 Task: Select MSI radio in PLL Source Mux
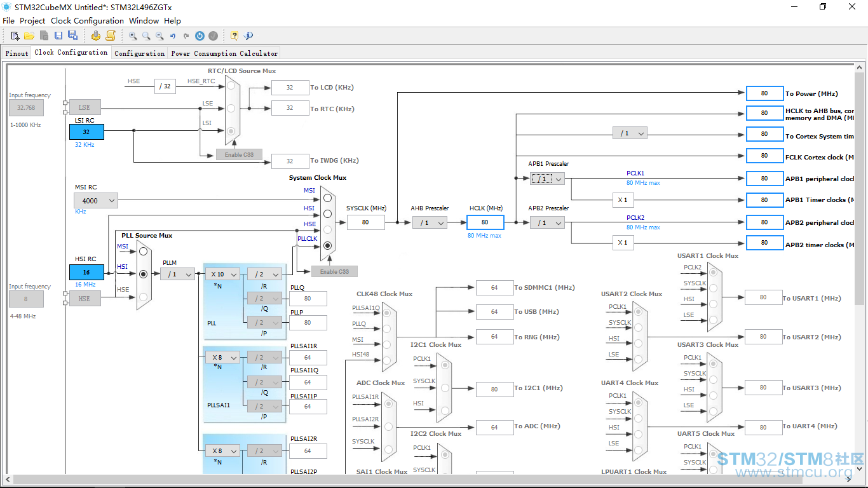[143, 252]
